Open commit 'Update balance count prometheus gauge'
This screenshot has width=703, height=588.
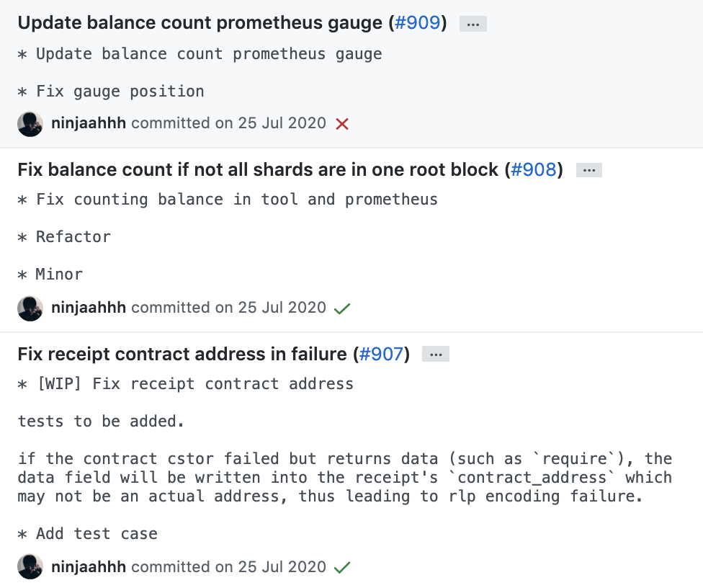point(200,23)
